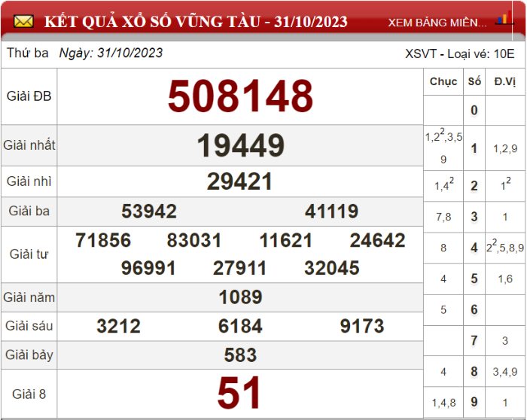Click Đ.Vị value '2²,5,8,9' in row 4
Image resolution: width=527 pixels, height=420 pixels.
(505, 247)
